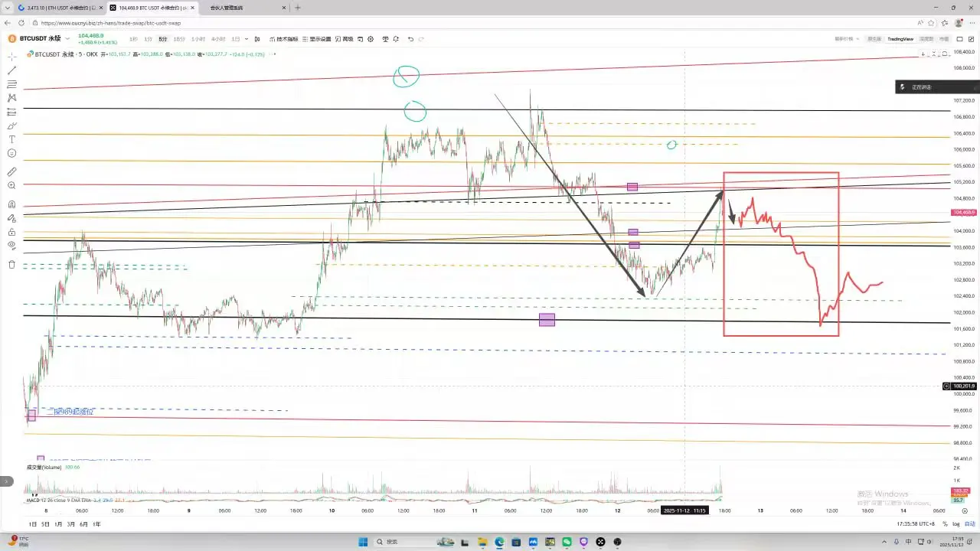Select the ruler measure tool

click(x=11, y=172)
